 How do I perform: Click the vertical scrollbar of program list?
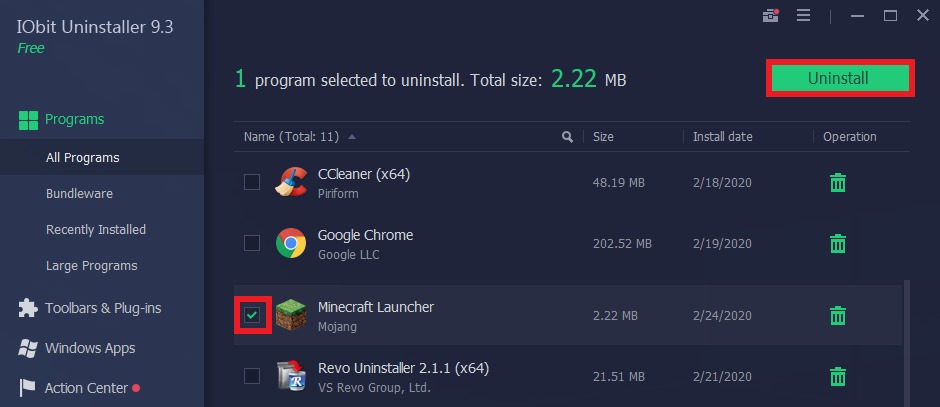(x=906, y=342)
